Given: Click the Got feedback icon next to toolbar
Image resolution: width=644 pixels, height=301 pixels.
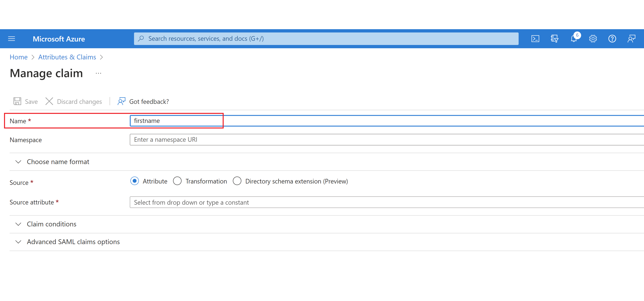Looking at the screenshot, I should (121, 101).
